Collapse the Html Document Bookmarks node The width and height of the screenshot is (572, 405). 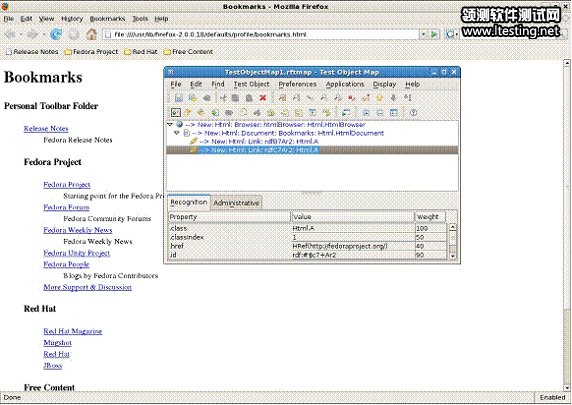tap(177, 133)
